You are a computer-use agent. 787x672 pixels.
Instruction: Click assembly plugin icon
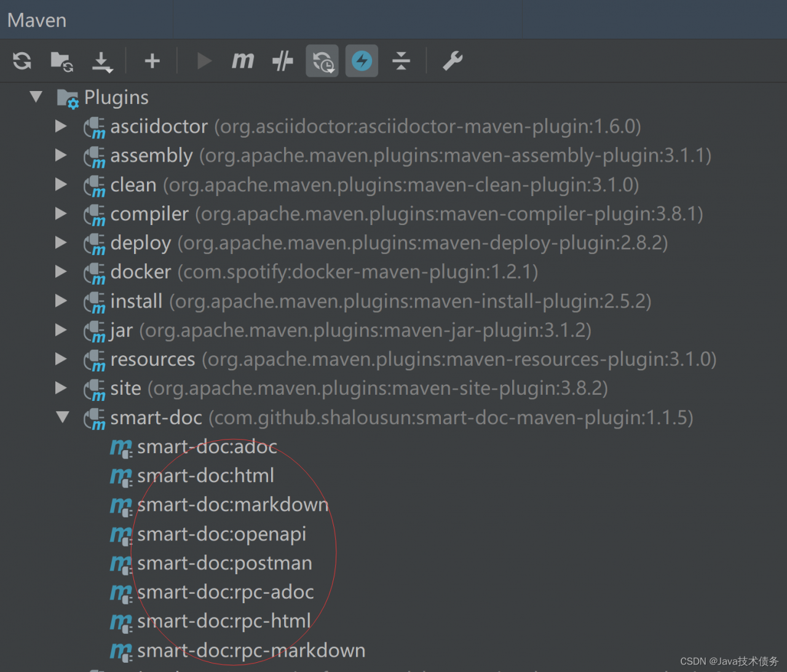coord(94,157)
